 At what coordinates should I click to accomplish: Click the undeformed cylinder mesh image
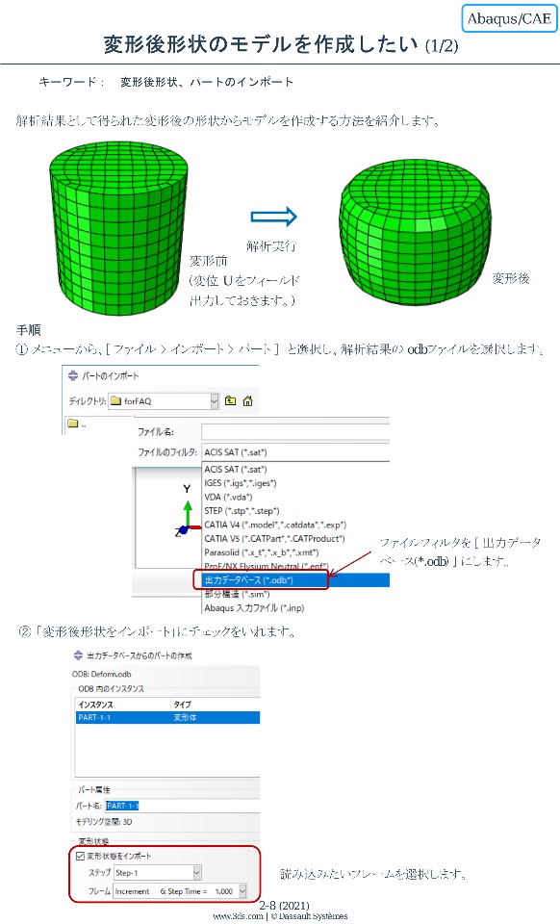(119, 228)
